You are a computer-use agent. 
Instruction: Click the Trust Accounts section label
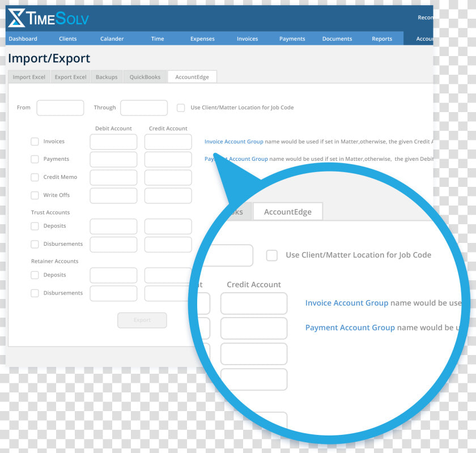50,212
